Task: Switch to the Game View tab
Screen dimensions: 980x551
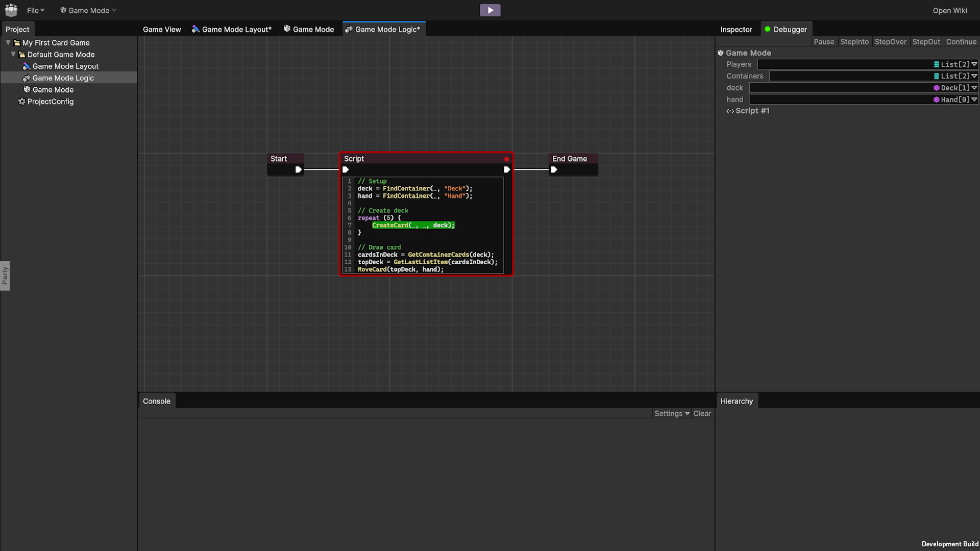Action: pyautogui.click(x=162, y=29)
